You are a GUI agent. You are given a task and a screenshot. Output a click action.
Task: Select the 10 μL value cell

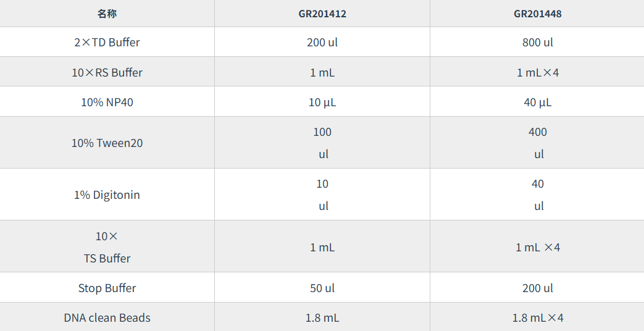click(x=322, y=102)
